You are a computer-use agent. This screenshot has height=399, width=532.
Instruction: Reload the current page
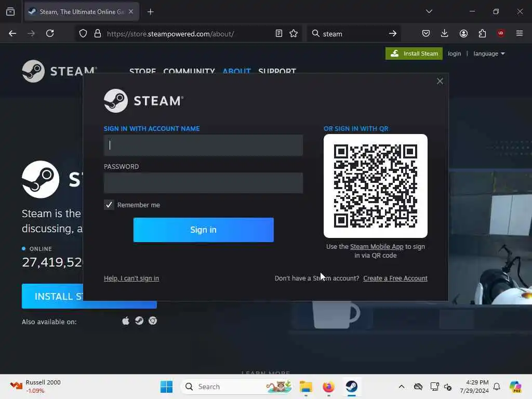tap(50, 33)
